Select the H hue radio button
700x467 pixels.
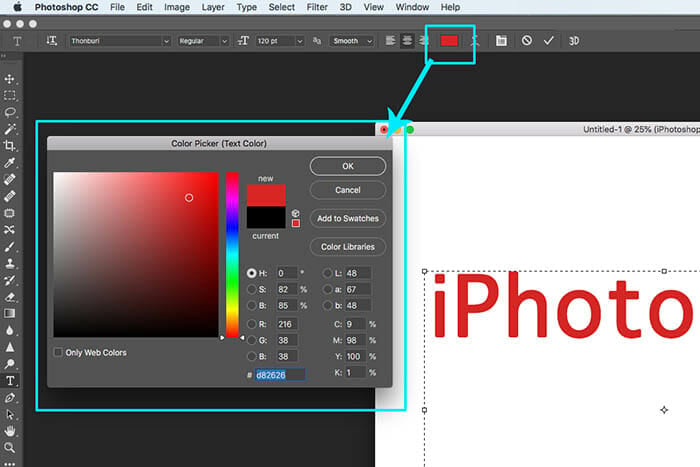251,273
